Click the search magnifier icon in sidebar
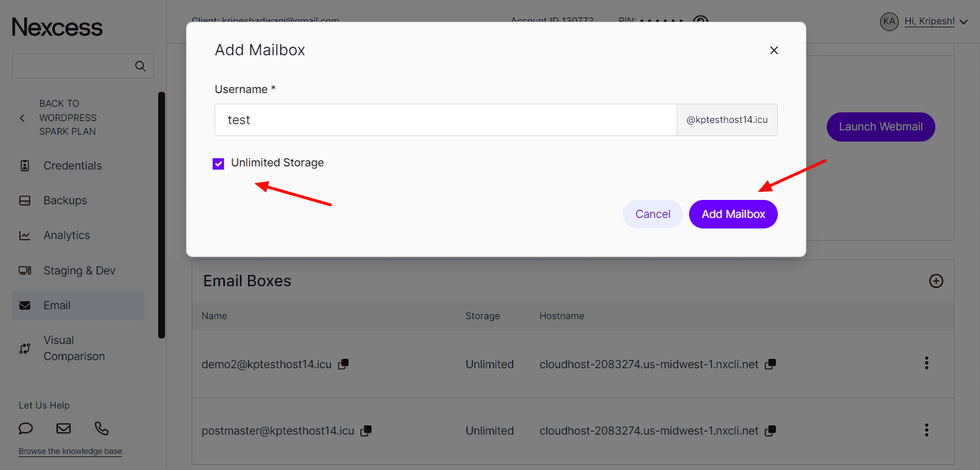The width and height of the screenshot is (980, 470). pos(140,66)
